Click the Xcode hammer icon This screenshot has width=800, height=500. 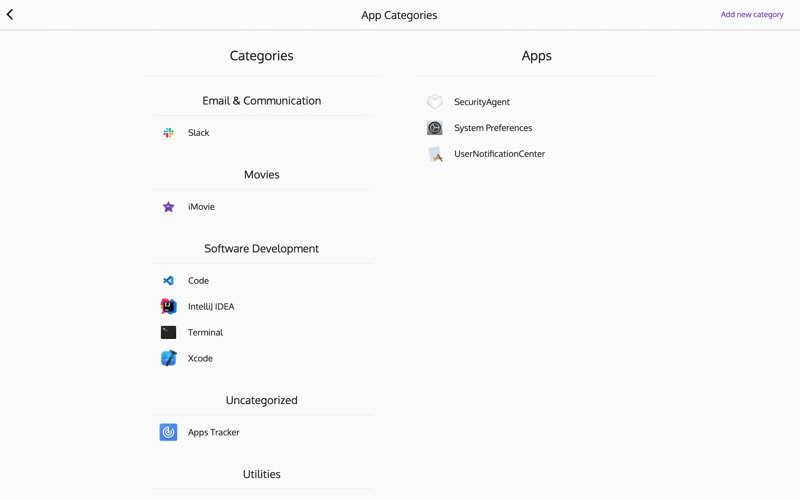pyautogui.click(x=168, y=358)
